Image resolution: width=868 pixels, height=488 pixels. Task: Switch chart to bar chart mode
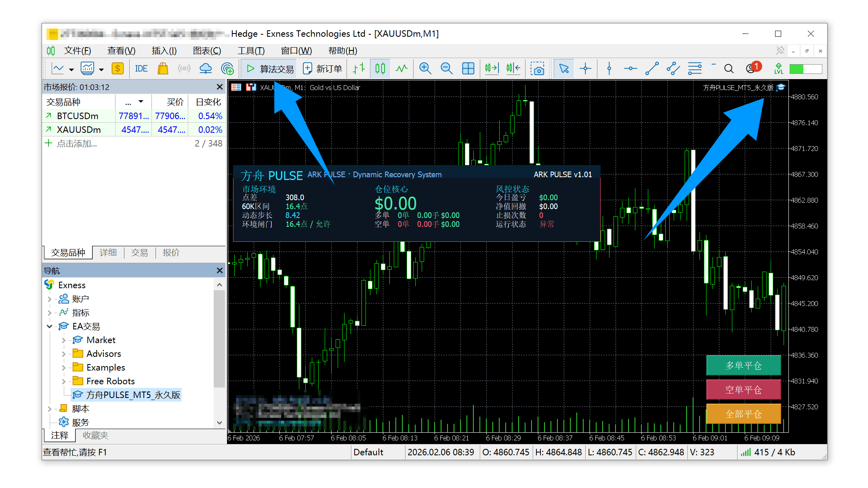pos(359,69)
